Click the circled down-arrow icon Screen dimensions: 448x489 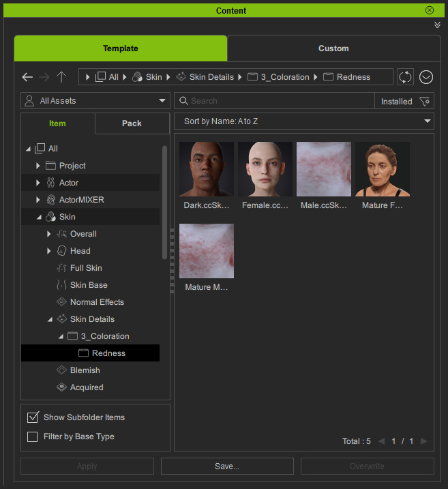[x=426, y=77]
